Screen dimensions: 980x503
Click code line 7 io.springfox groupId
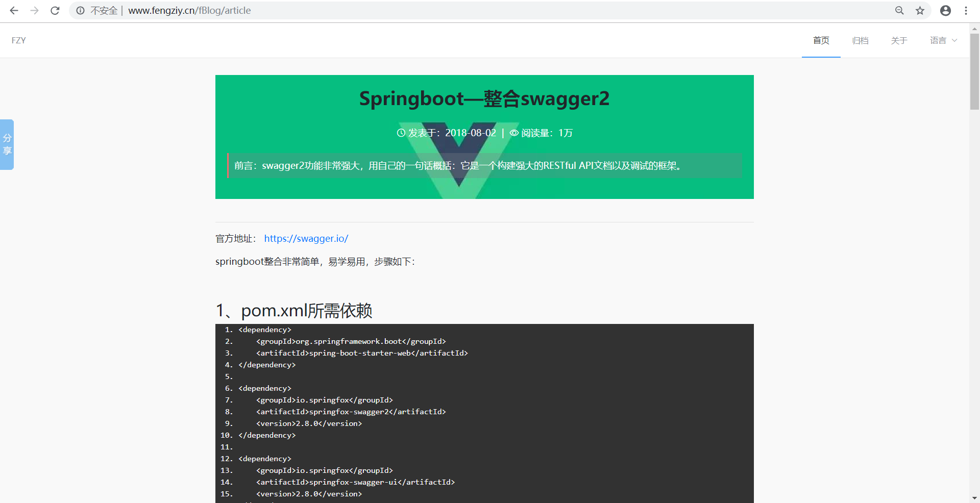325,400
